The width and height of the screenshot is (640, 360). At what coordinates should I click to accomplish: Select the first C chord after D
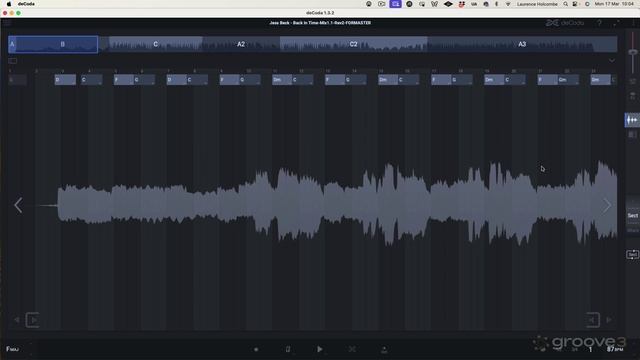[x=91, y=80]
